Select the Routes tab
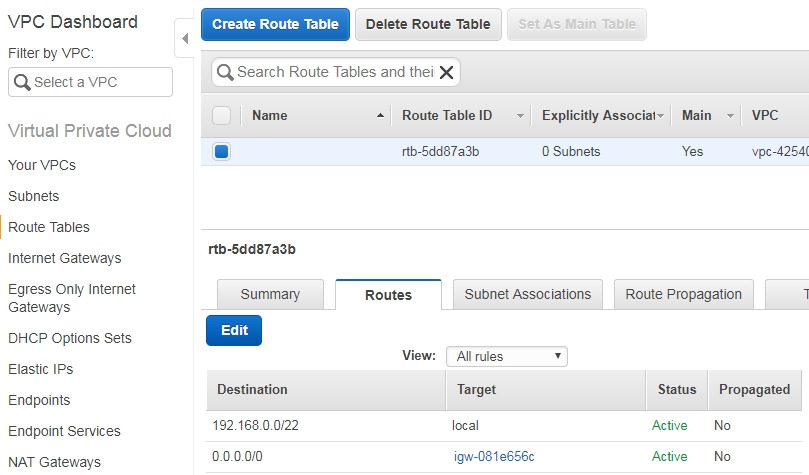 [x=389, y=295]
